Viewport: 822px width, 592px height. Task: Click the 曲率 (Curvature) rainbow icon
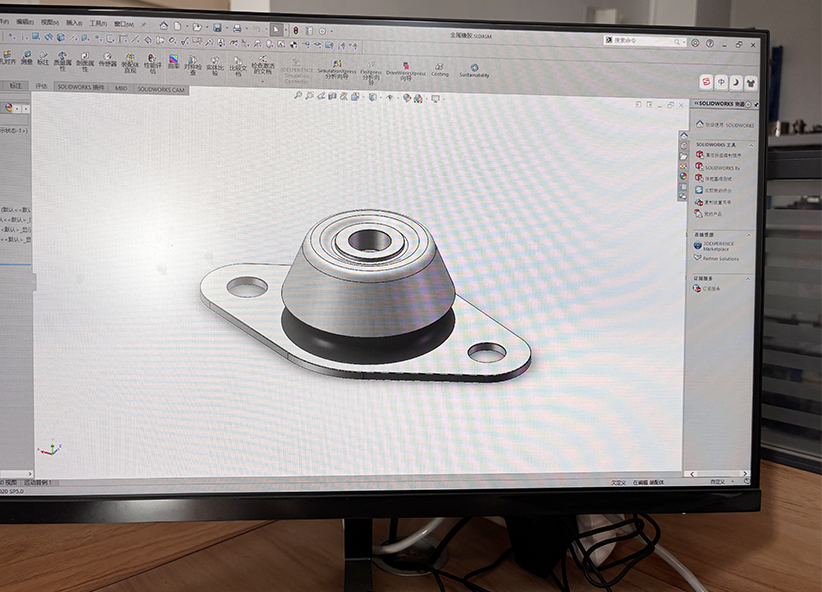pos(174,61)
